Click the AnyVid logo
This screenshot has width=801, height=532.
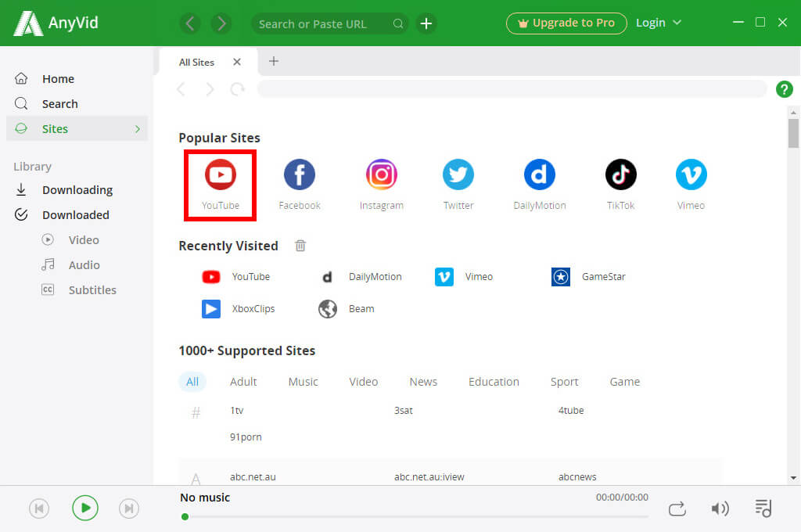[x=56, y=23]
